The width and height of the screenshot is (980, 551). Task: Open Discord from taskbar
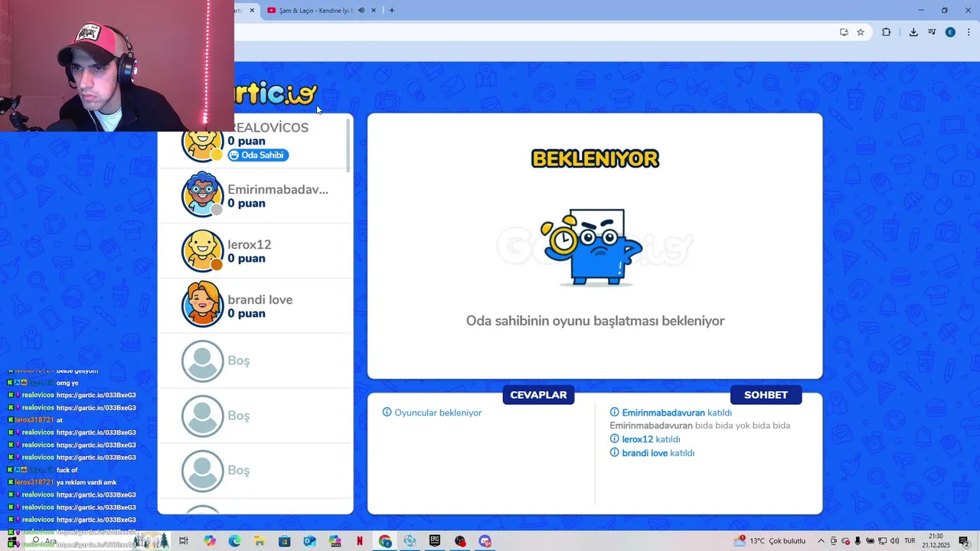pos(485,541)
